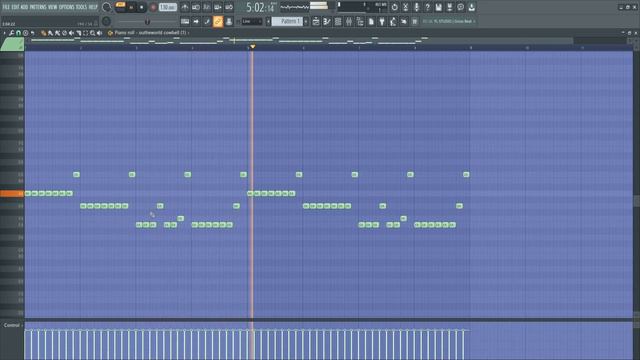The width and height of the screenshot is (640, 360).
Task: Open the mixer view icon
Action: coord(349,21)
